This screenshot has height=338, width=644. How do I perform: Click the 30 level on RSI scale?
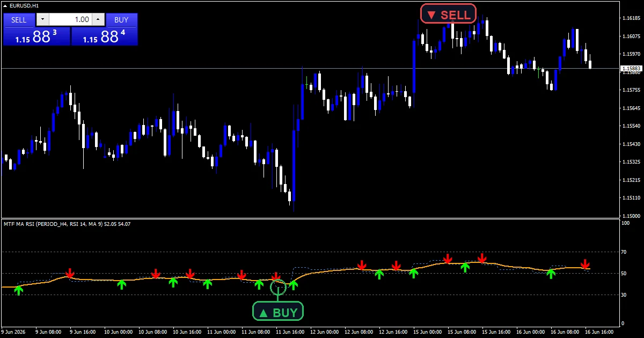coord(625,295)
